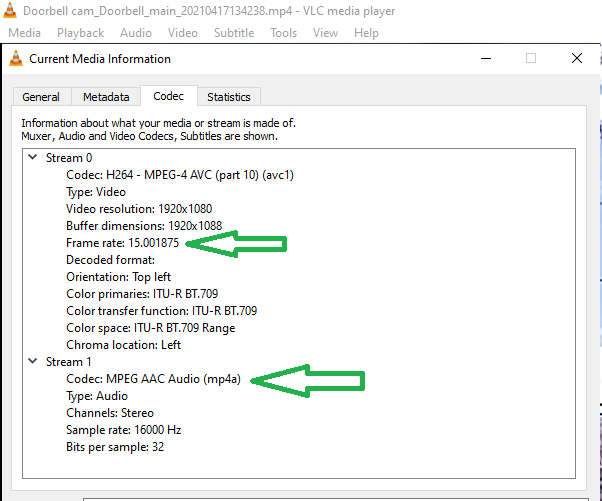Select the Stream 0 row

pyautogui.click(x=69, y=158)
